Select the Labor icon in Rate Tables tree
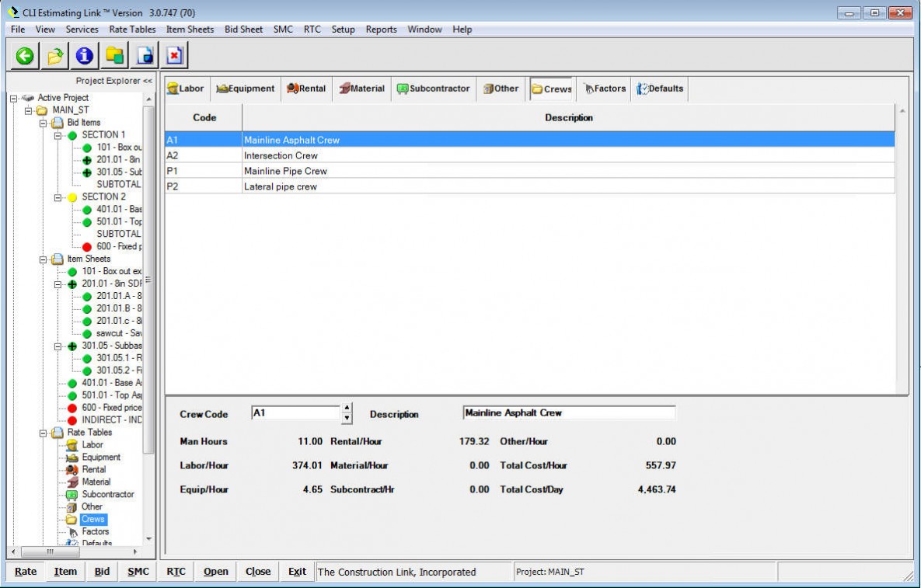Image resolution: width=921 pixels, height=588 pixels. 72,445
